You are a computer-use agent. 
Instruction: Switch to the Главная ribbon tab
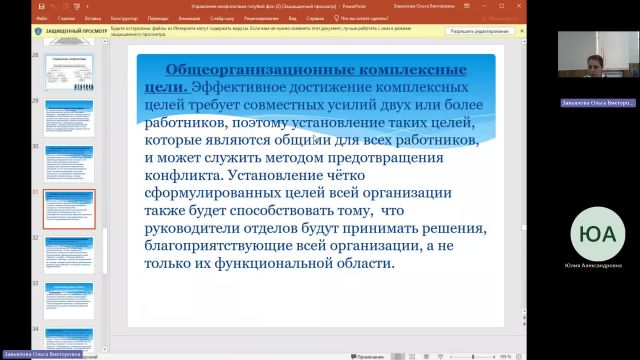tap(66, 18)
